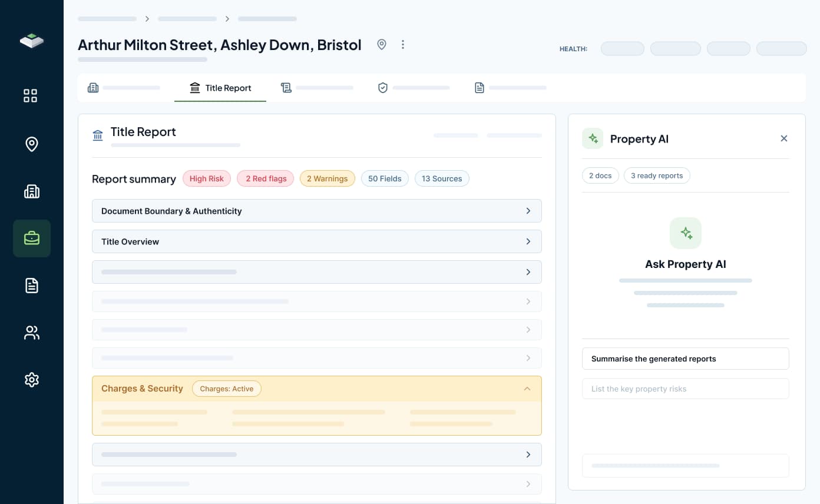Click the Property AI message input field
Screen dimensions: 820x504
coord(686,466)
